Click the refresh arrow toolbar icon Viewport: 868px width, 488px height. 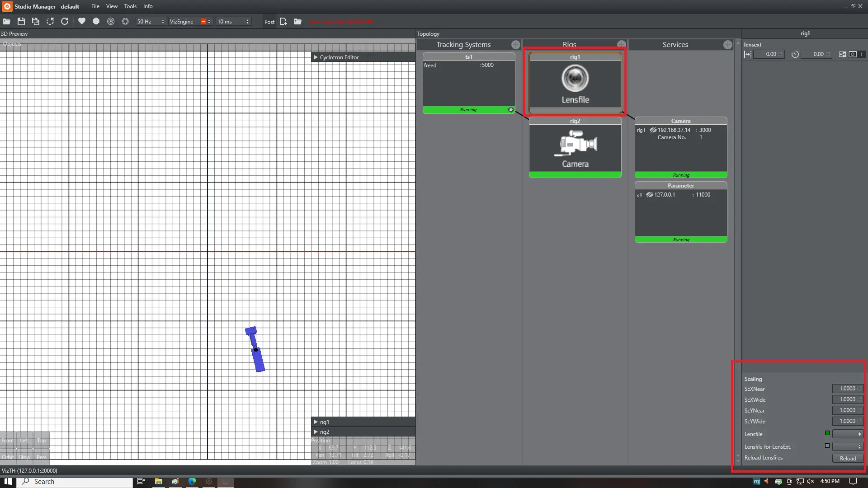pyautogui.click(x=65, y=21)
